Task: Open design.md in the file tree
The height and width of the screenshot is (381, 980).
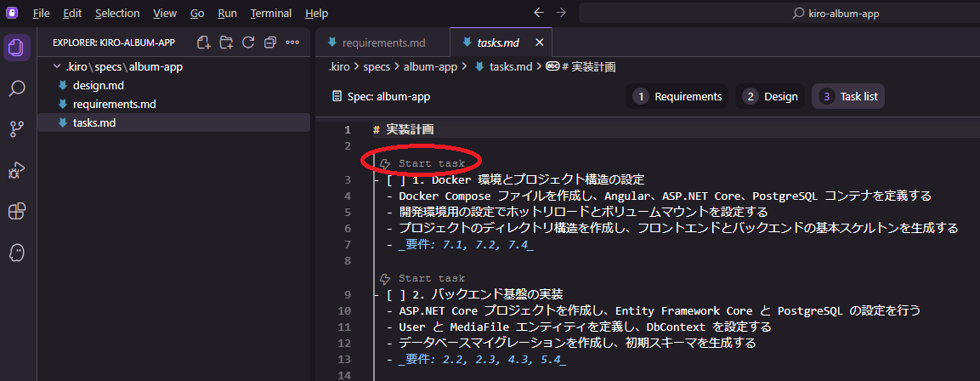Action: tap(99, 85)
